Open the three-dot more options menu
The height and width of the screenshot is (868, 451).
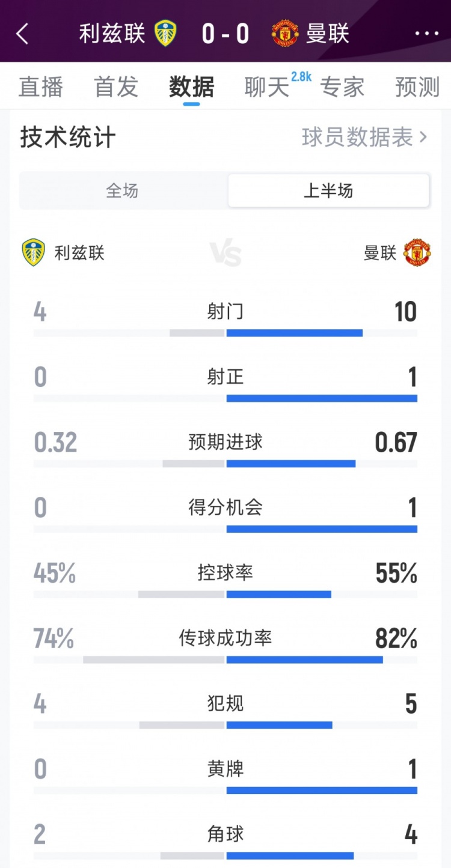click(426, 34)
